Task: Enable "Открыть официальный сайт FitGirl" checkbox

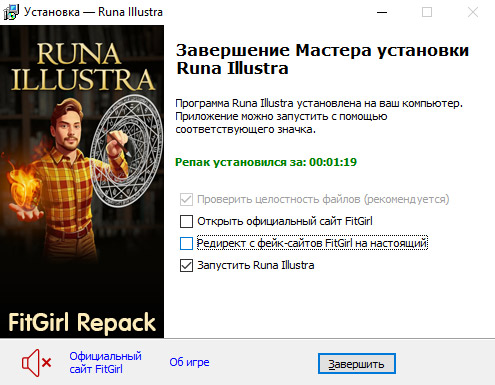Action: pyautogui.click(x=186, y=221)
